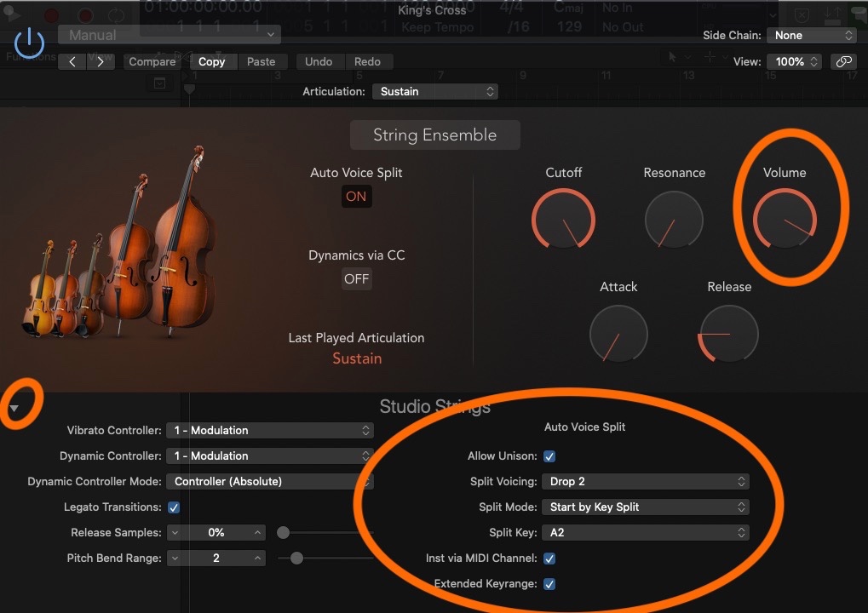The width and height of the screenshot is (868, 613).
Task: Adjust the Release knob
Action: coord(728,334)
